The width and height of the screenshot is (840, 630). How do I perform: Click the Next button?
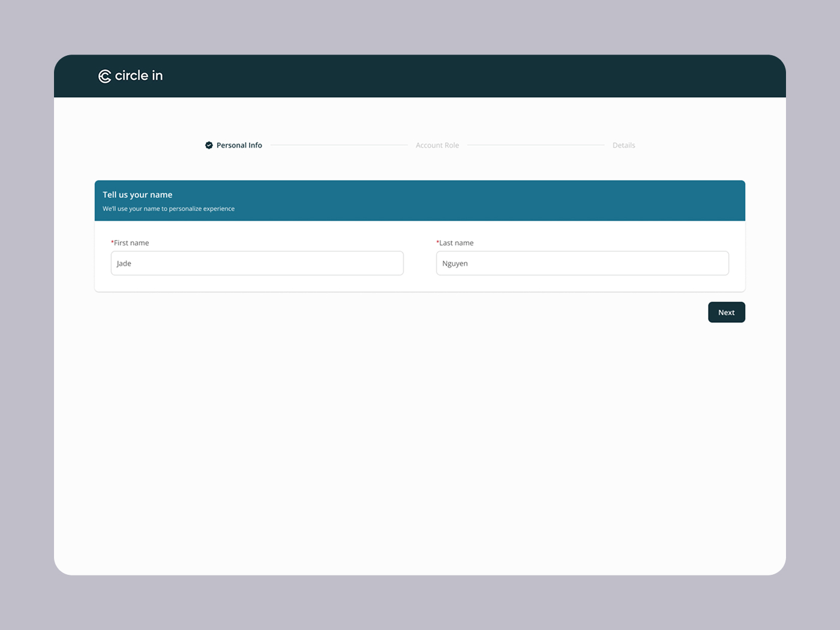[x=726, y=312]
